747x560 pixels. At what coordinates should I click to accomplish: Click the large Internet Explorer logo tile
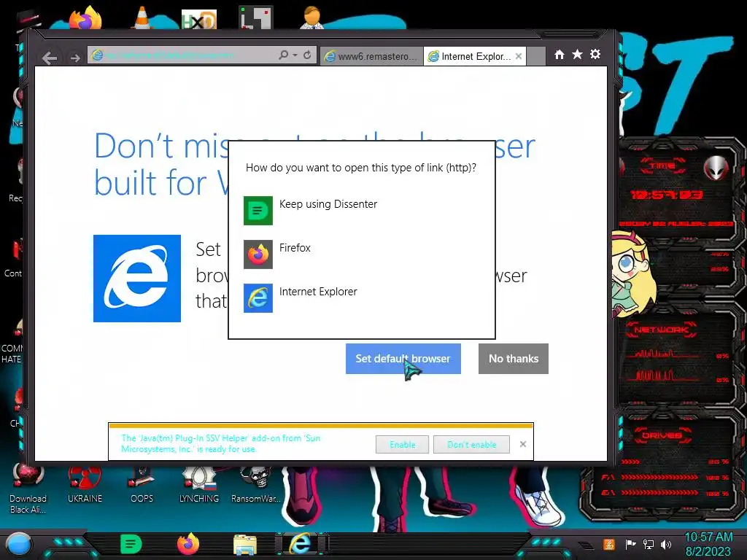137,279
